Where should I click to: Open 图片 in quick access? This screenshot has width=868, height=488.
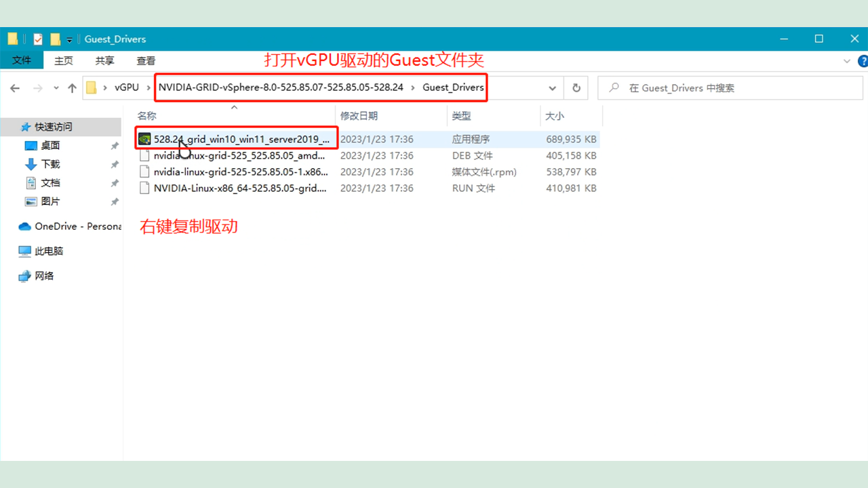pyautogui.click(x=50, y=201)
